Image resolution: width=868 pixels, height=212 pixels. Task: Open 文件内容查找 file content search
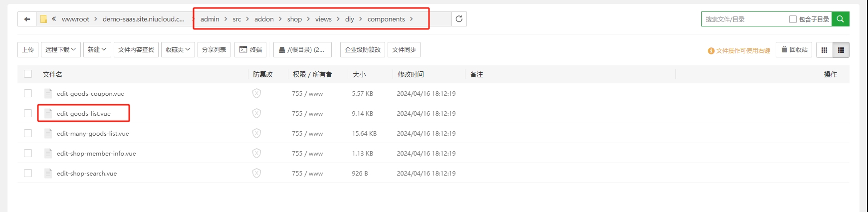tap(136, 50)
